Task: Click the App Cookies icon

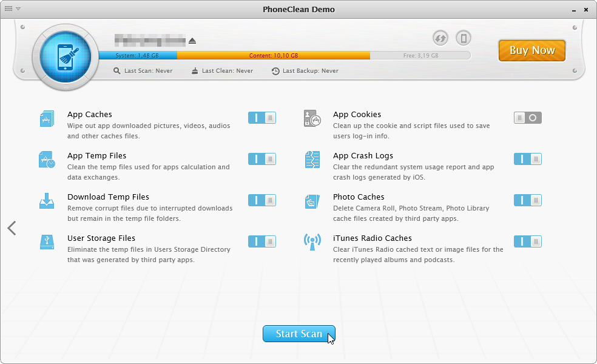Action: (312, 118)
